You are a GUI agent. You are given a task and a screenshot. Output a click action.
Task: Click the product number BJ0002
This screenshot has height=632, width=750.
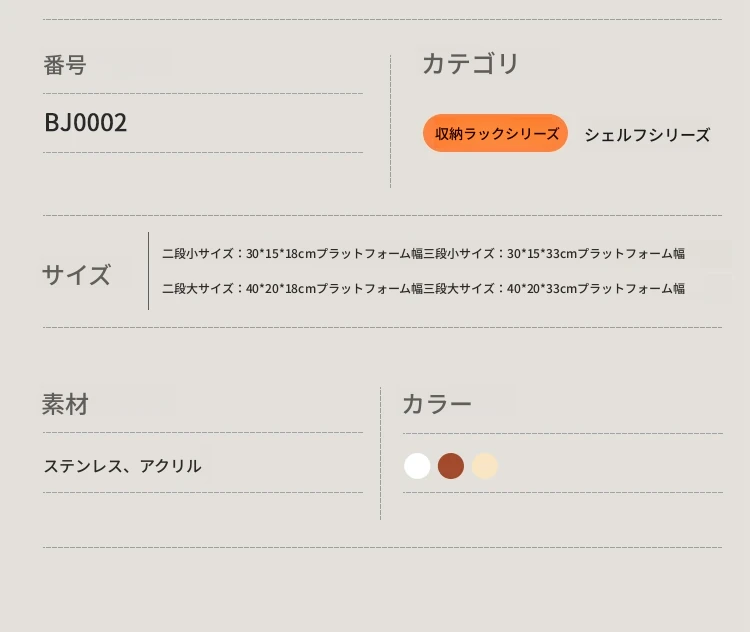[x=86, y=122]
